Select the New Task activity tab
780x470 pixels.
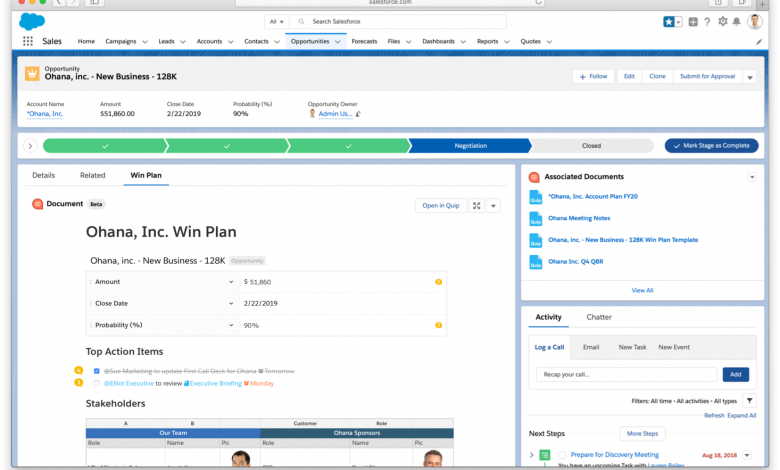632,347
